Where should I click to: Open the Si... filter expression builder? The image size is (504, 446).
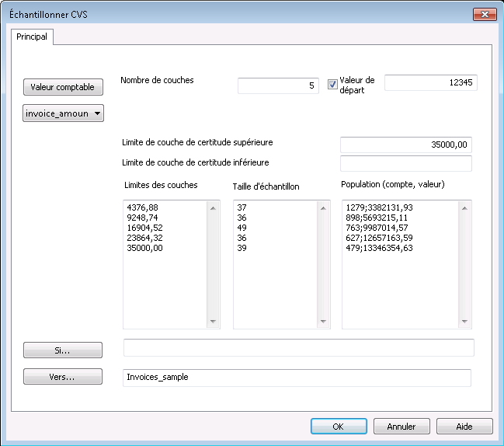[x=63, y=350]
